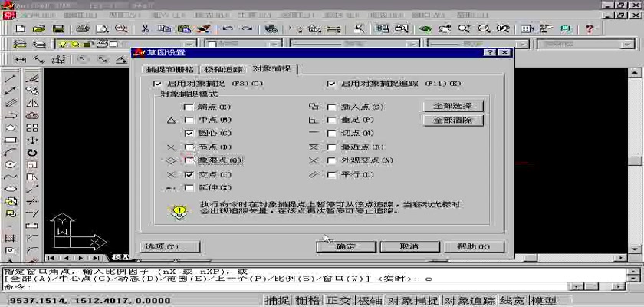Select the Line draw tool
The height and width of the screenshot is (307, 644).
click(x=11, y=78)
